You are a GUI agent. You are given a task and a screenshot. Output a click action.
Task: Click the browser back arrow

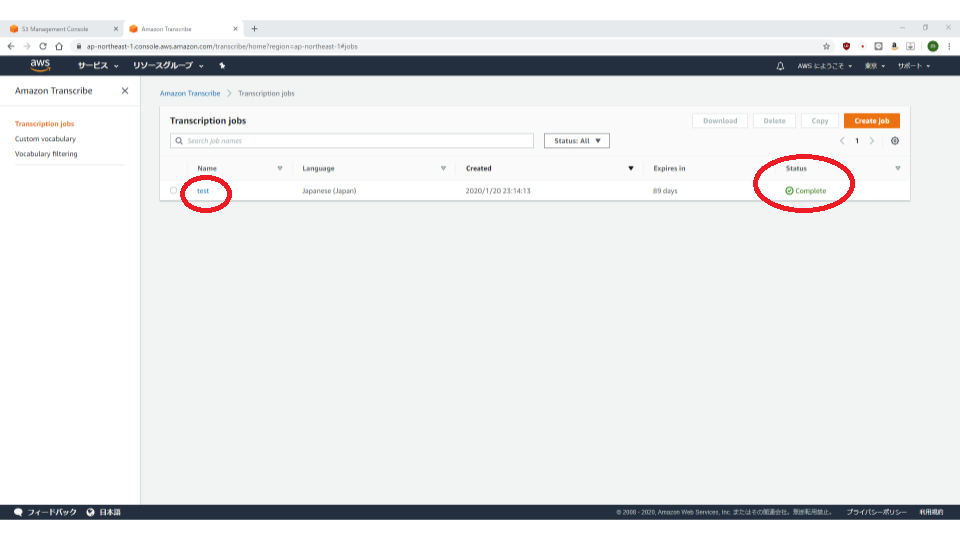pyautogui.click(x=11, y=47)
